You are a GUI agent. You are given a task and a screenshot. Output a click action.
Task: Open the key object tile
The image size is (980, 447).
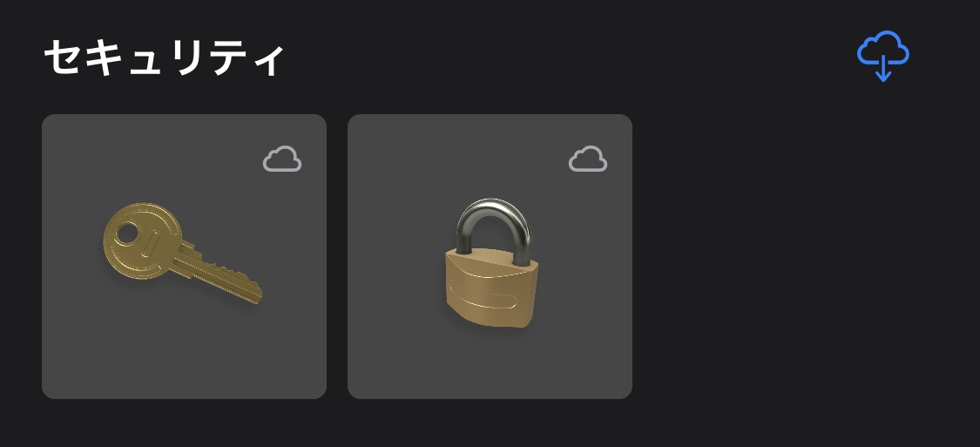pyautogui.click(x=185, y=256)
